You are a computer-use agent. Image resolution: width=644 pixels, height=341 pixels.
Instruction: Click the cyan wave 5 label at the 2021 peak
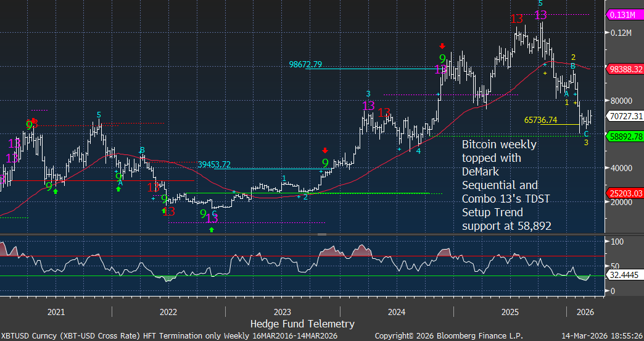tap(99, 114)
